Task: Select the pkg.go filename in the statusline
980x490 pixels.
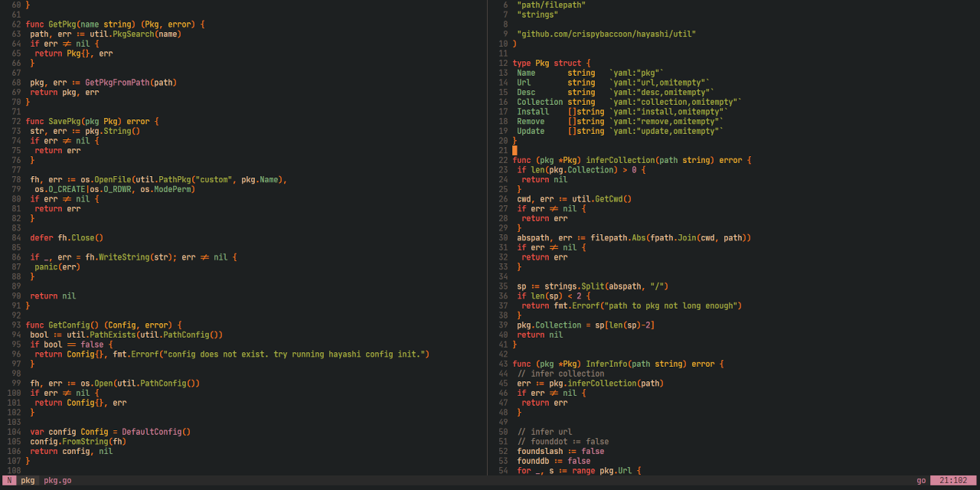Action: (x=57, y=481)
